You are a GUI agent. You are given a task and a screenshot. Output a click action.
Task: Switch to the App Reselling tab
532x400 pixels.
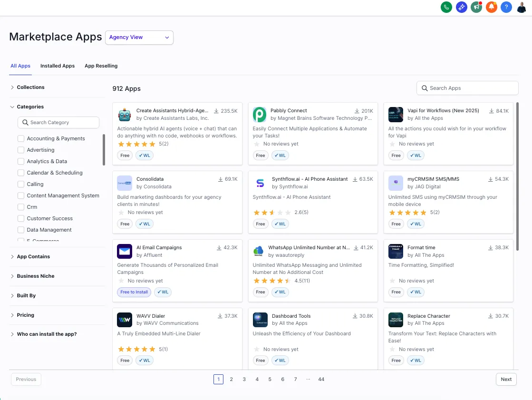pos(101,66)
